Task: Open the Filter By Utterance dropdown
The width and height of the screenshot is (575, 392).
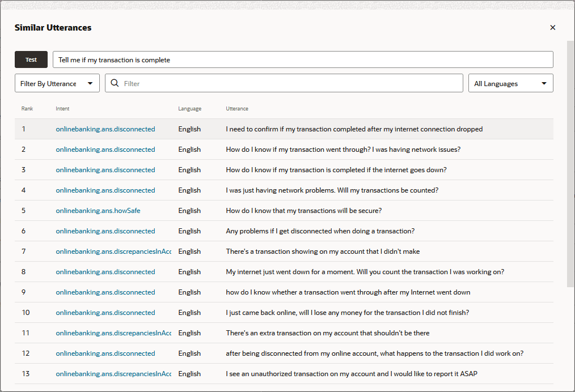Action: 57,83
